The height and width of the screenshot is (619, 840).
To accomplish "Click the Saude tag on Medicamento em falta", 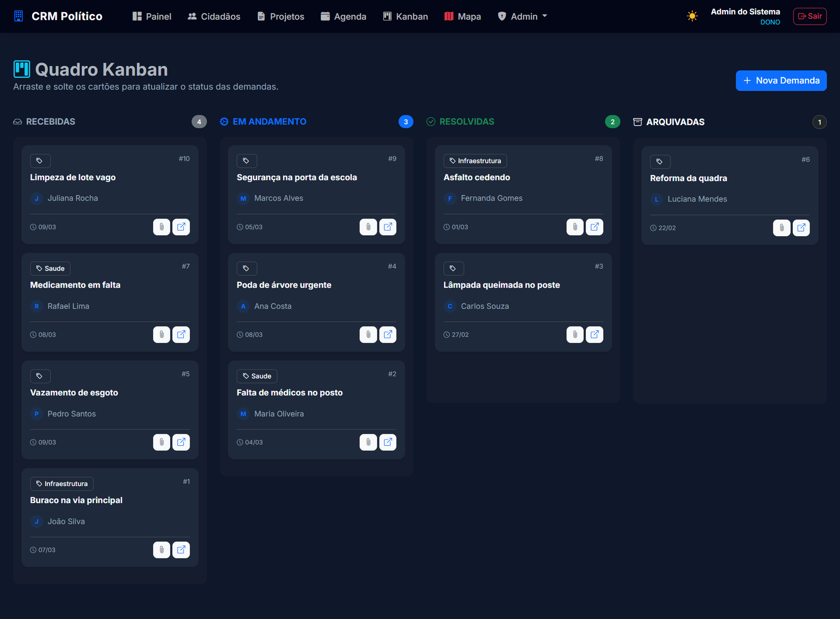I will click(x=50, y=268).
